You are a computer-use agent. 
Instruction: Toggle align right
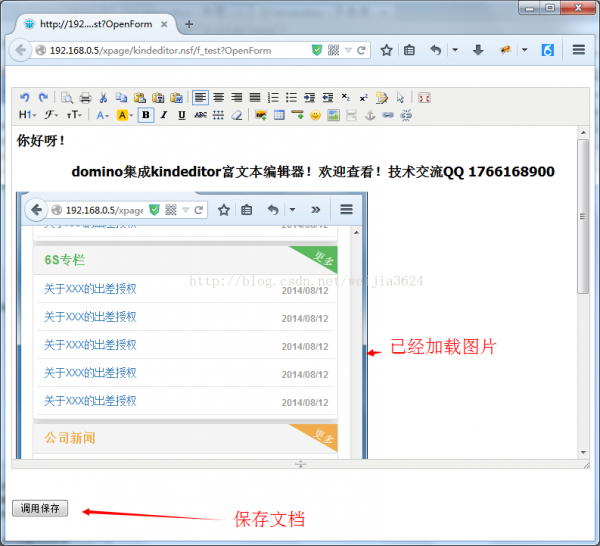click(x=237, y=98)
